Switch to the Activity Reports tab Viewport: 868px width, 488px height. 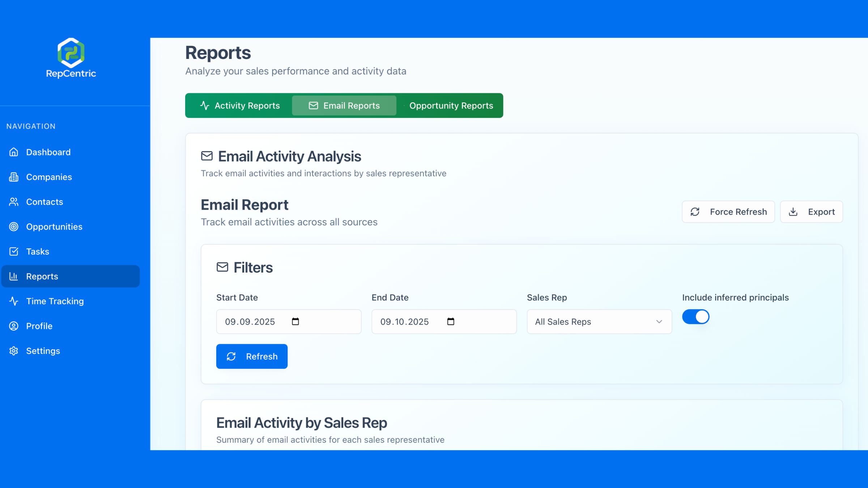coord(240,106)
